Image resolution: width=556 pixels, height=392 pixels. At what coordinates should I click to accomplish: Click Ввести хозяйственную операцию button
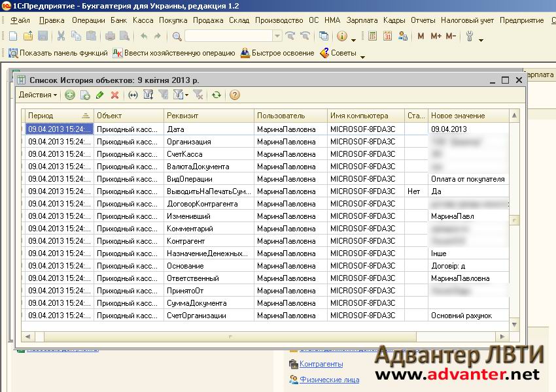[174, 53]
